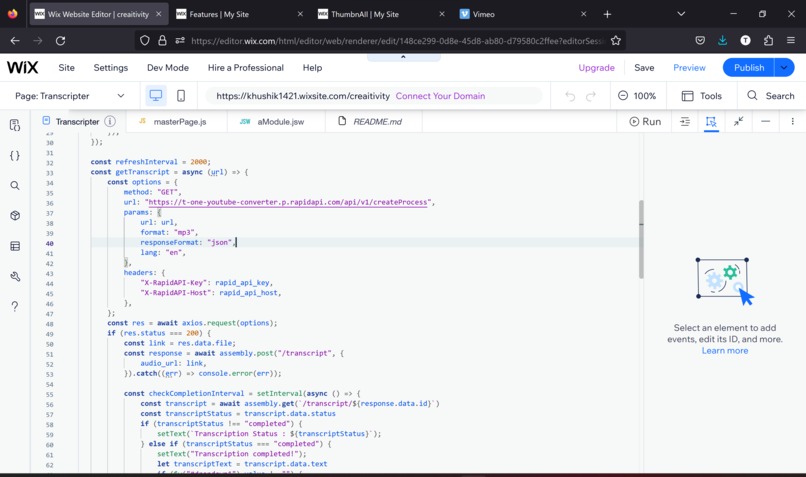Open the sidebar help question mark
Screen dimensions: 806x477
tap(15, 306)
